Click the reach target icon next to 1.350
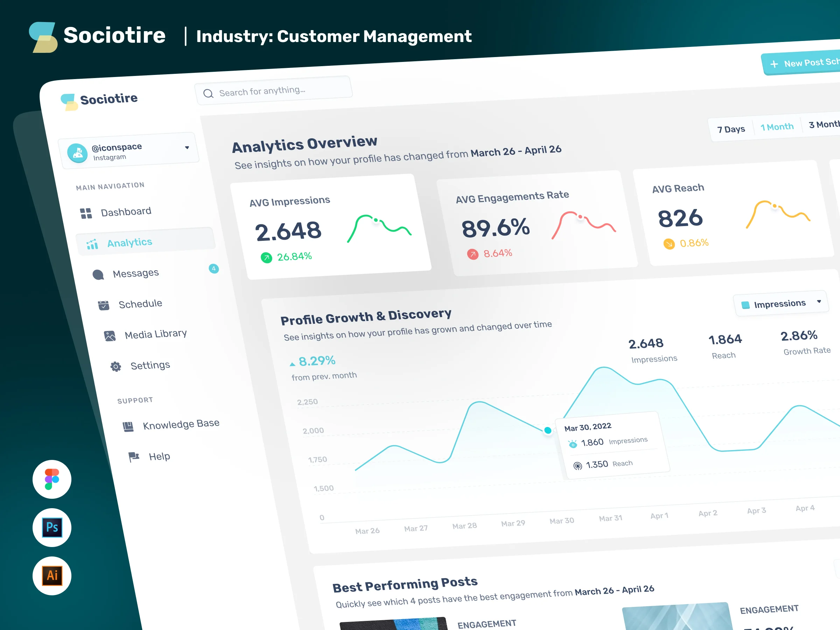Viewport: 840px width, 630px height. pos(577,466)
